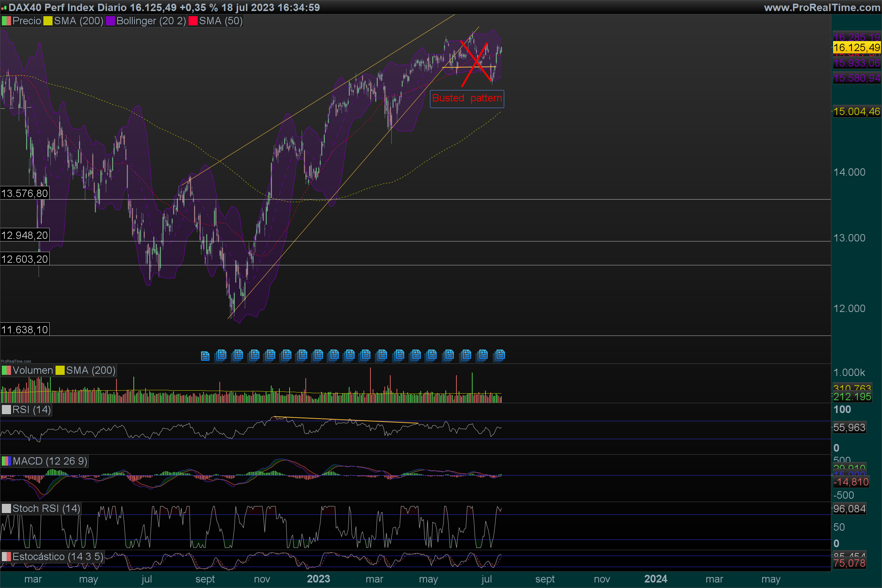Select the Volumen SMA (200) legend label
This screenshot has width=882, height=588.
coord(90,370)
